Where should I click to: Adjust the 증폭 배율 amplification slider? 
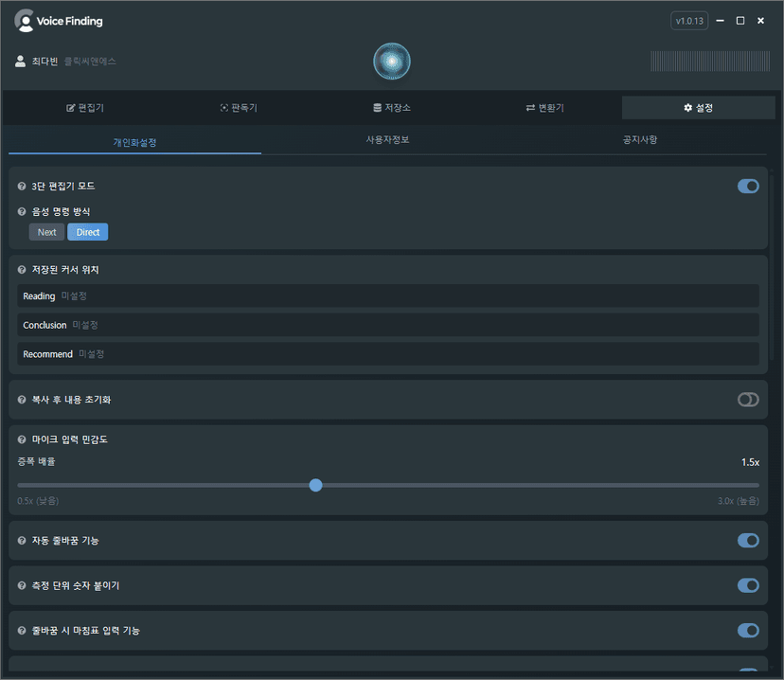(x=315, y=485)
